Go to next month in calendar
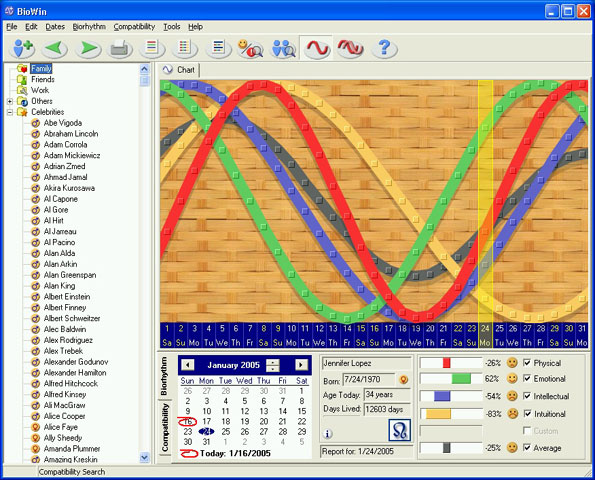The width and height of the screenshot is (595, 480). pyautogui.click(x=301, y=365)
